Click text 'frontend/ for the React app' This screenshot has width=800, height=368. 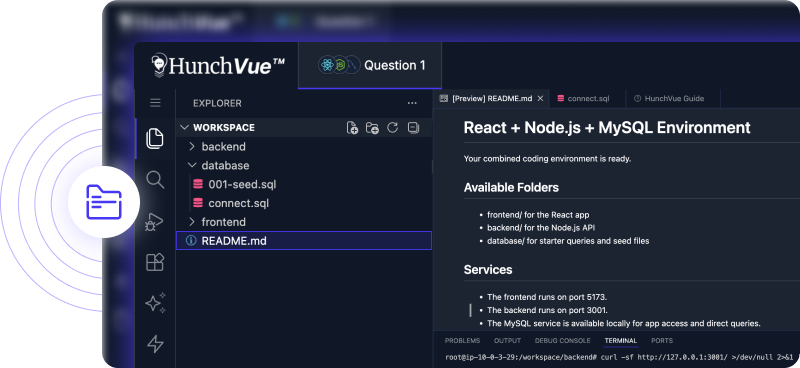coord(538,215)
